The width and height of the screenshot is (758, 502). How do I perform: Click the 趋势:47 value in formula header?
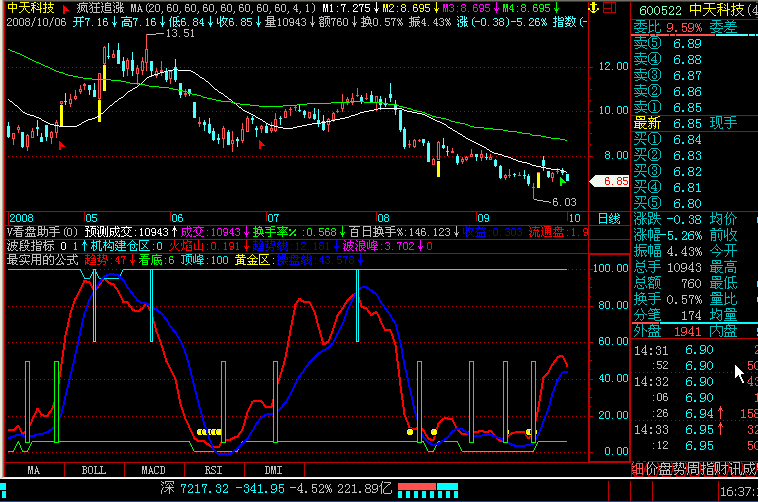tap(105, 260)
